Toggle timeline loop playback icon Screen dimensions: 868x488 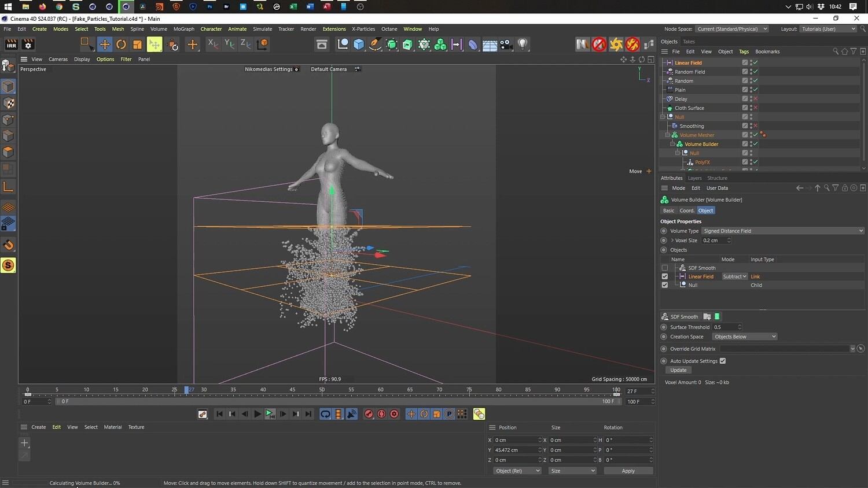[x=325, y=414]
